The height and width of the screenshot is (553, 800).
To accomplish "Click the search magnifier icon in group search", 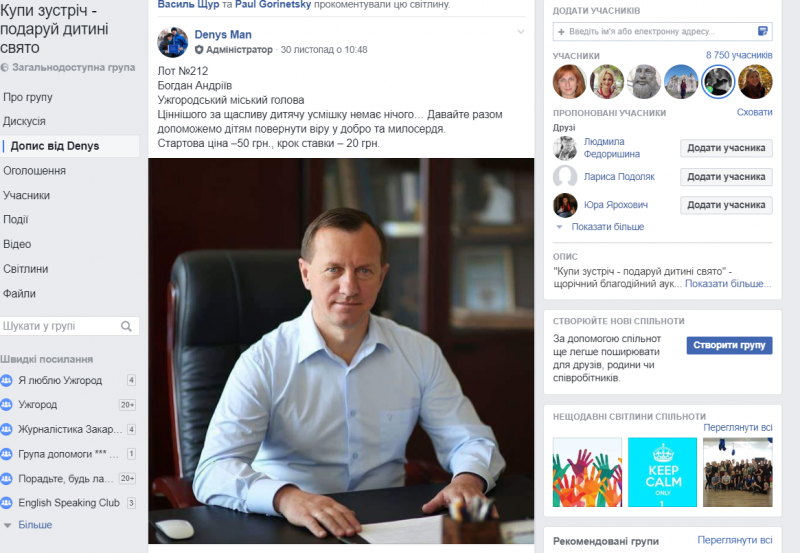I will coord(126,326).
